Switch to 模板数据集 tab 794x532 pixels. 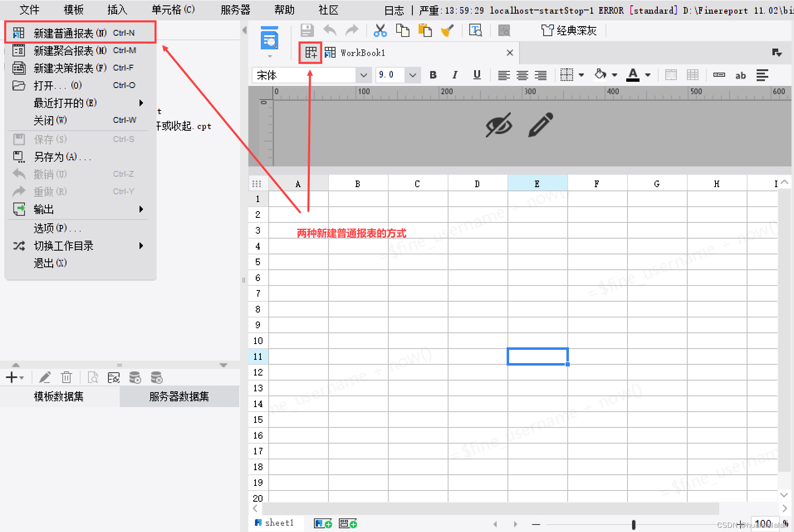[x=59, y=396]
